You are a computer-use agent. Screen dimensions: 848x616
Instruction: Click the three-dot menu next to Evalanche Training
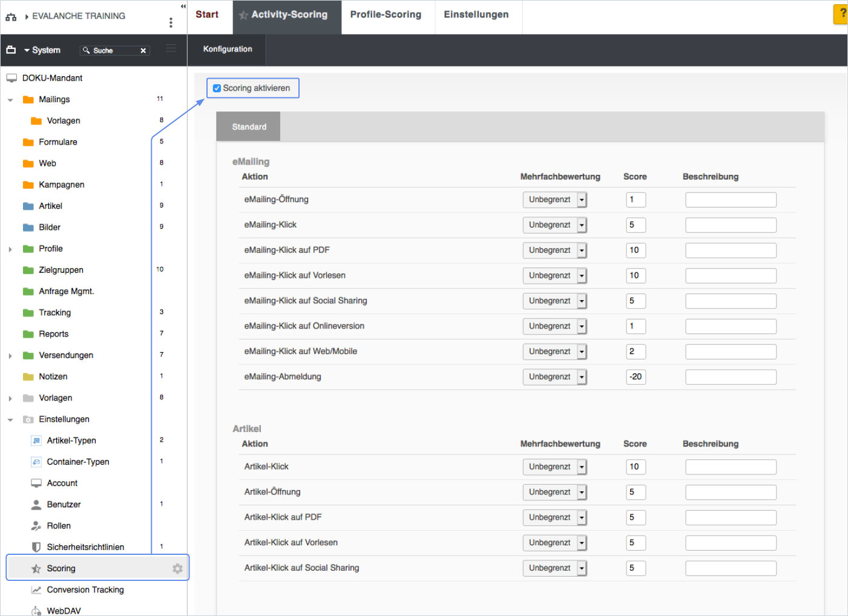pos(171,22)
